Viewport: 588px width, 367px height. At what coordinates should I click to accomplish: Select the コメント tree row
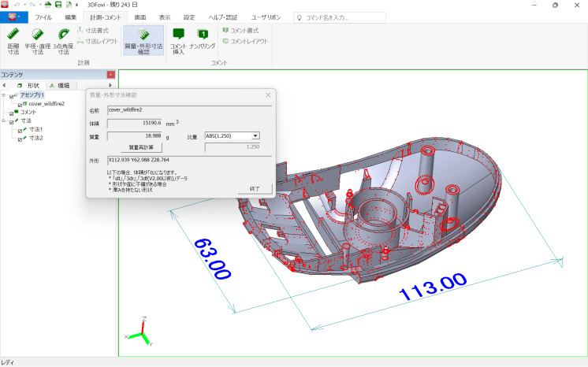click(x=28, y=112)
